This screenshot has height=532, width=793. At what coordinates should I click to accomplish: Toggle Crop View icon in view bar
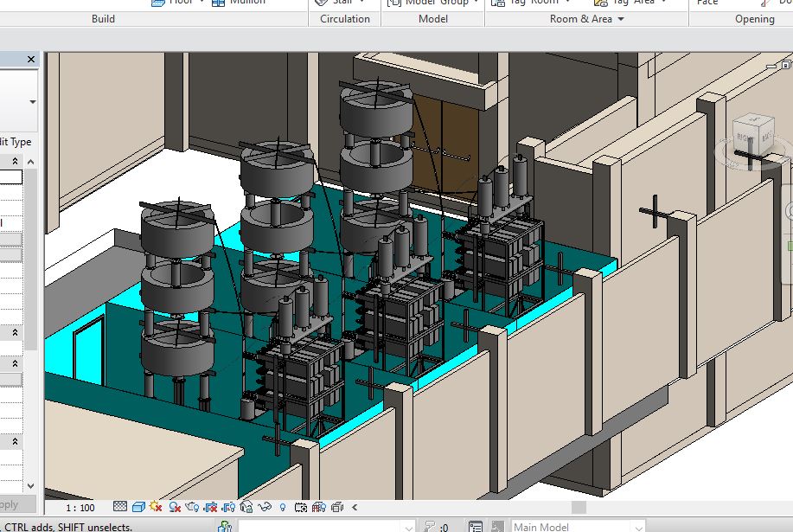[x=210, y=507]
